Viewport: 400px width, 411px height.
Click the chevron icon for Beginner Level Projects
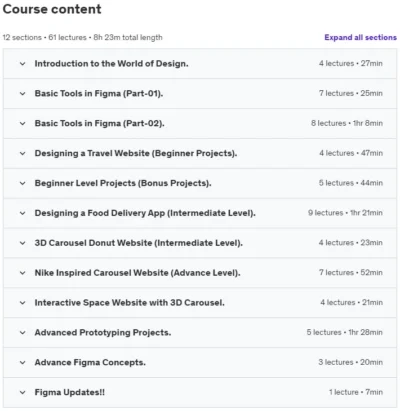[x=22, y=183]
